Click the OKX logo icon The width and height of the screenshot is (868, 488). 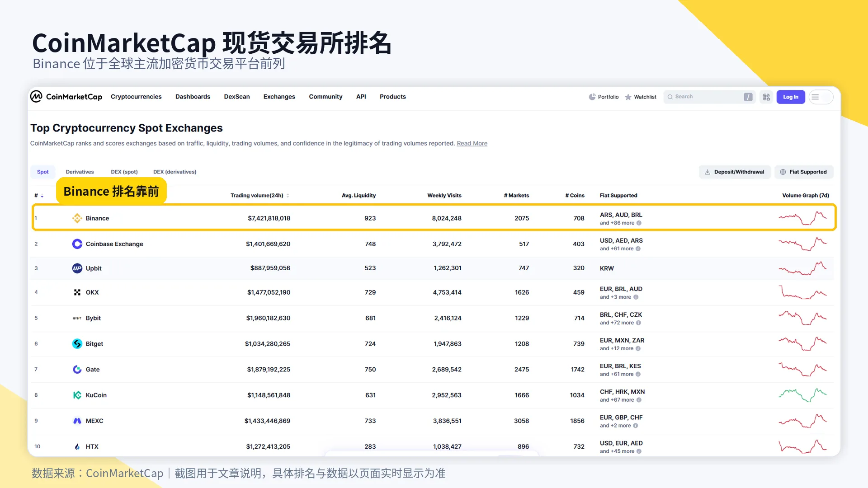tap(77, 292)
